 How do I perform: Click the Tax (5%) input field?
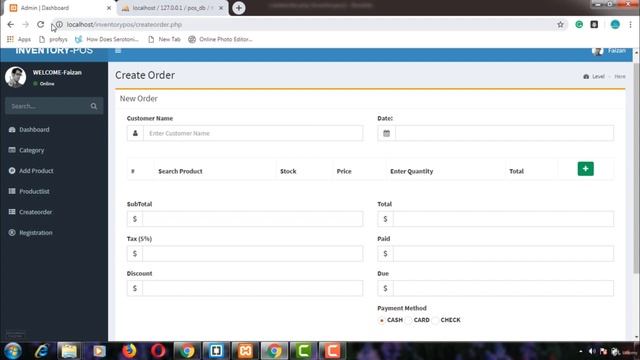click(x=252, y=253)
